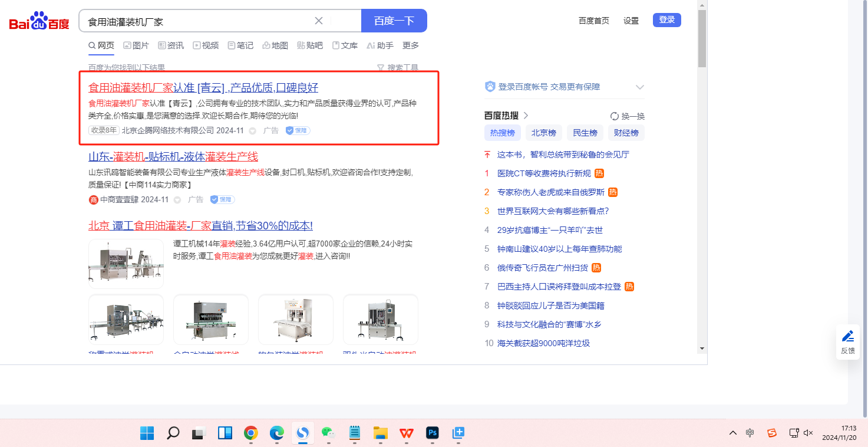Select the 热搜榜 tab
The width and height of the screenshot is (868, 447).
coord(503,133)
